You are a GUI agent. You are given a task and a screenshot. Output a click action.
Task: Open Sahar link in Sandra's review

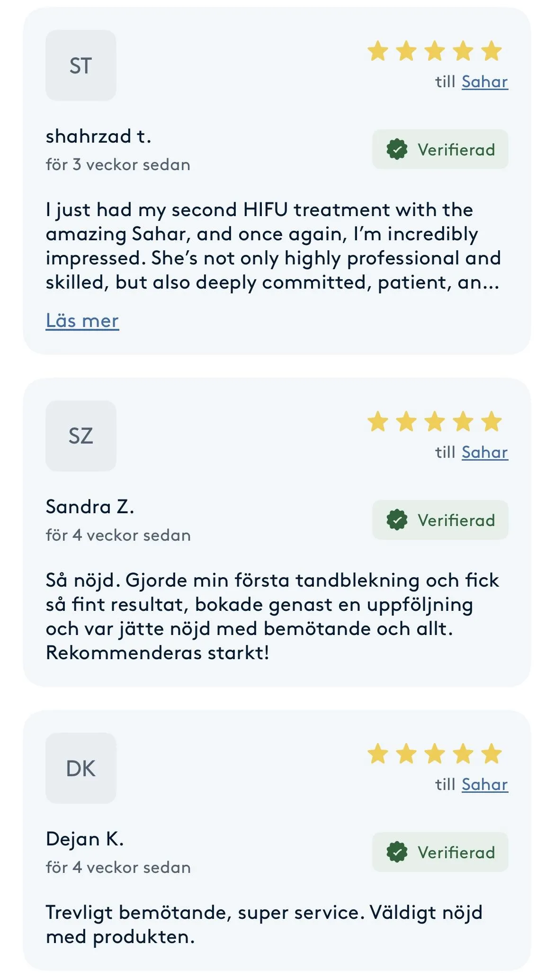click(x=484, y=452)
